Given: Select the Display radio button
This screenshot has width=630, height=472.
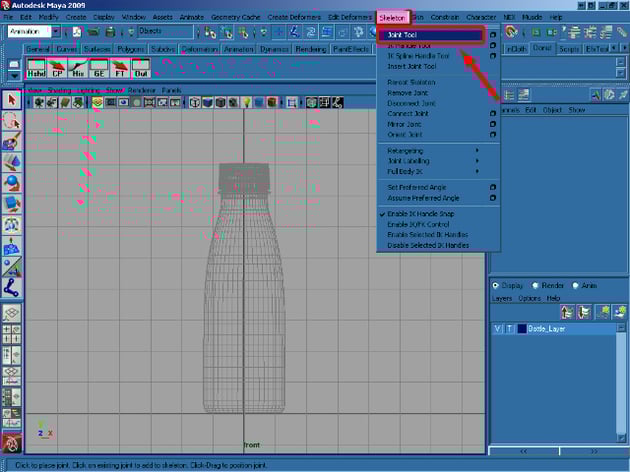Looking at the screenshot, I should 497,284.
